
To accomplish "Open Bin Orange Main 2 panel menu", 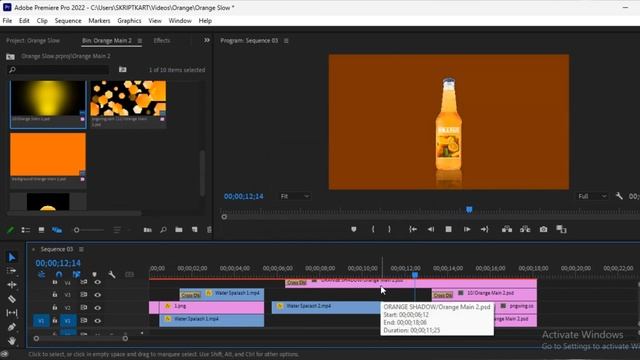I will tap(140, 40).
